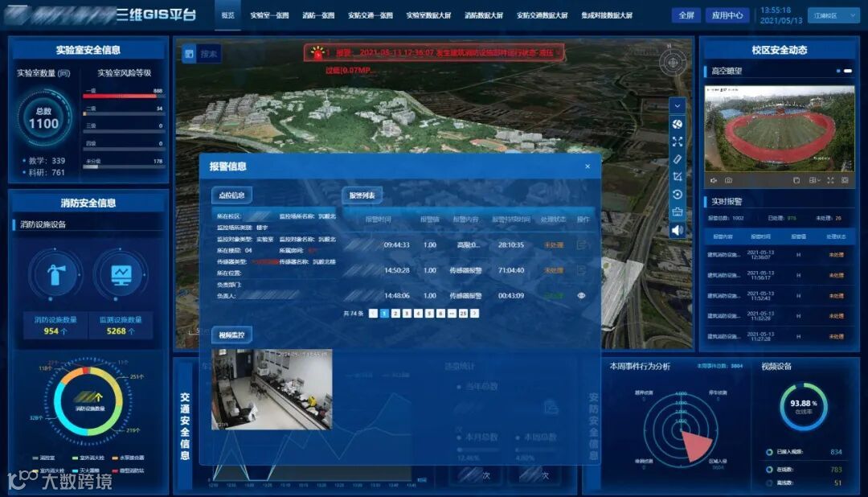Image resolution: width=868 pixels, height=497 pixels.
Task: Select the 实验室数据大屏 menu item
Action: [x=428, y=15]
